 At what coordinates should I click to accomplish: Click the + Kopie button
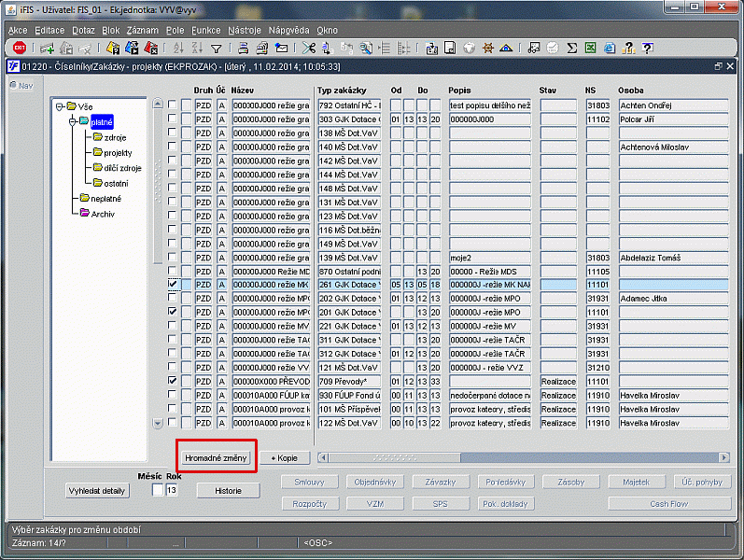tap(284, 458)
